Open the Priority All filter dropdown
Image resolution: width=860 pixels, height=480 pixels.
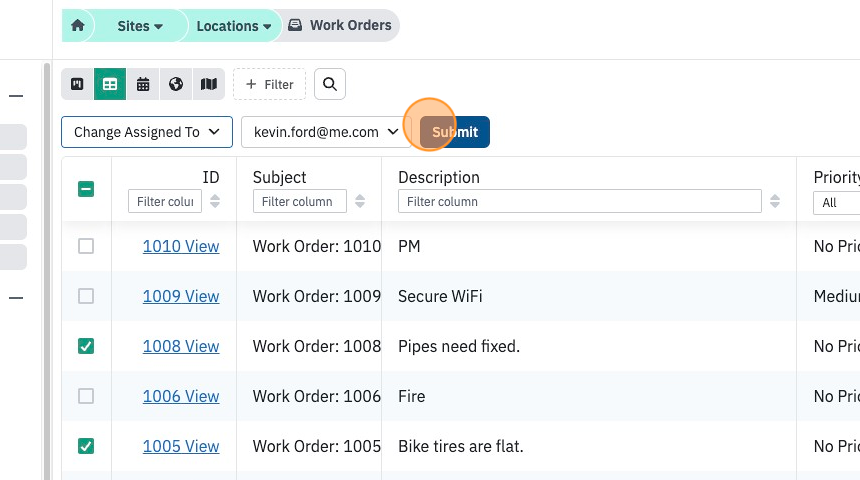click(x=836, y=203)
